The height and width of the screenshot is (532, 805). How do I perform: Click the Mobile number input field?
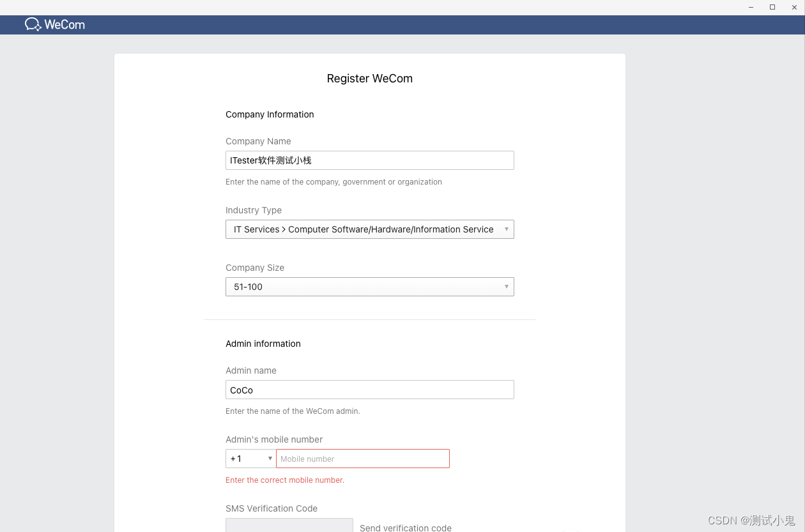click(x=363, y=459)
